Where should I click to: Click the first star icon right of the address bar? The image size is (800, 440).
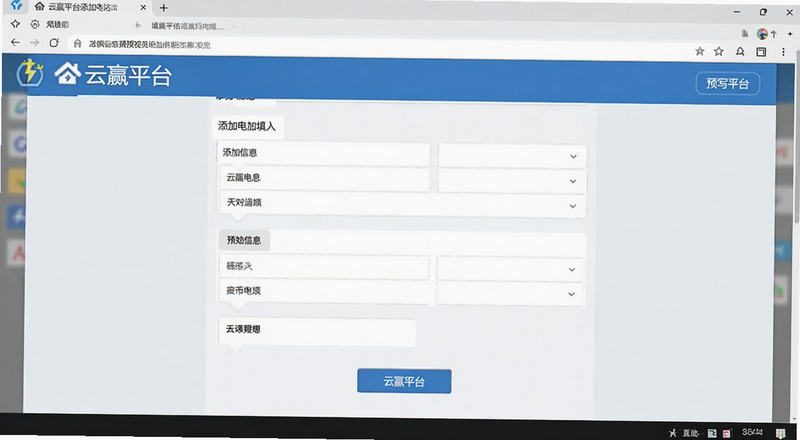700,51
